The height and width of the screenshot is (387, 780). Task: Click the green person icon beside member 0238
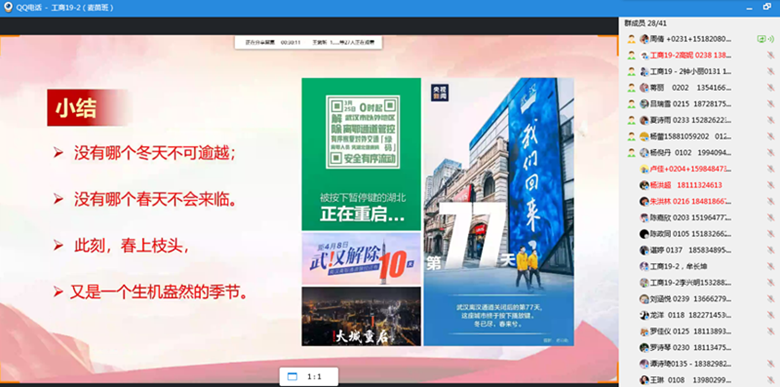point(631,55)
